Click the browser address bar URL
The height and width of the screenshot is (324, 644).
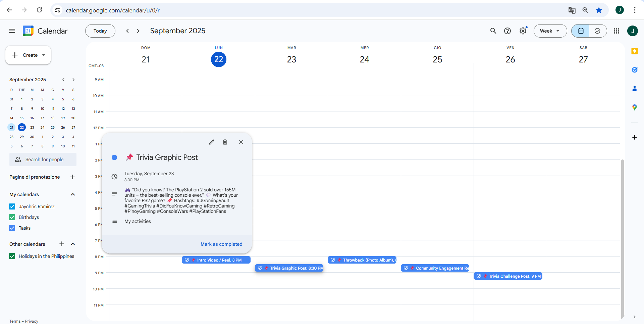pos(113,10)
